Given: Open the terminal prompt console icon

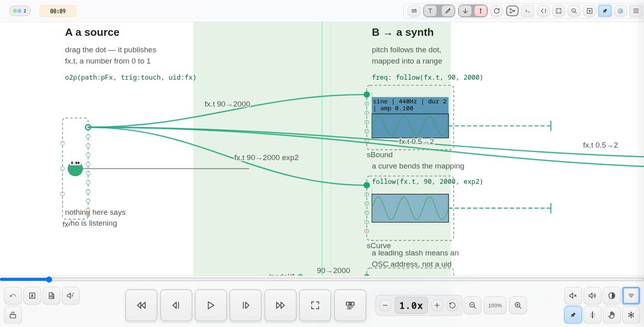Looking at the screenshot, I should tap(528, 11).
